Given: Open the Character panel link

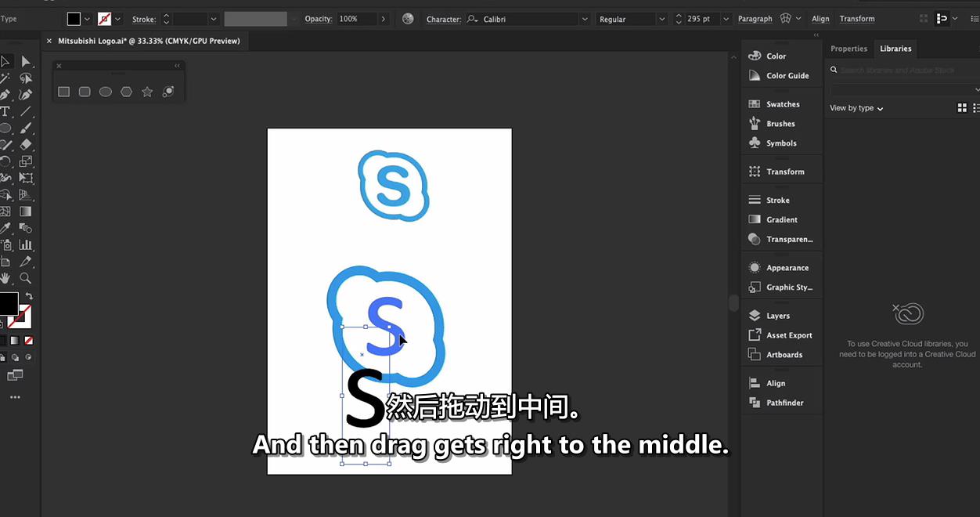Looking at the screenshot, I should (x=442, y=19).
